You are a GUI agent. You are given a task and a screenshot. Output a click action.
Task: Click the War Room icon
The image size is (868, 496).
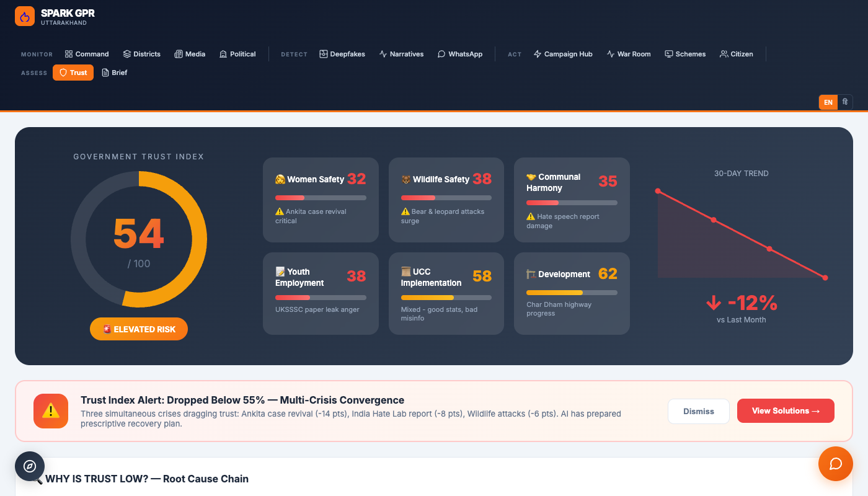pyautogui.click(x=609, y=54)
